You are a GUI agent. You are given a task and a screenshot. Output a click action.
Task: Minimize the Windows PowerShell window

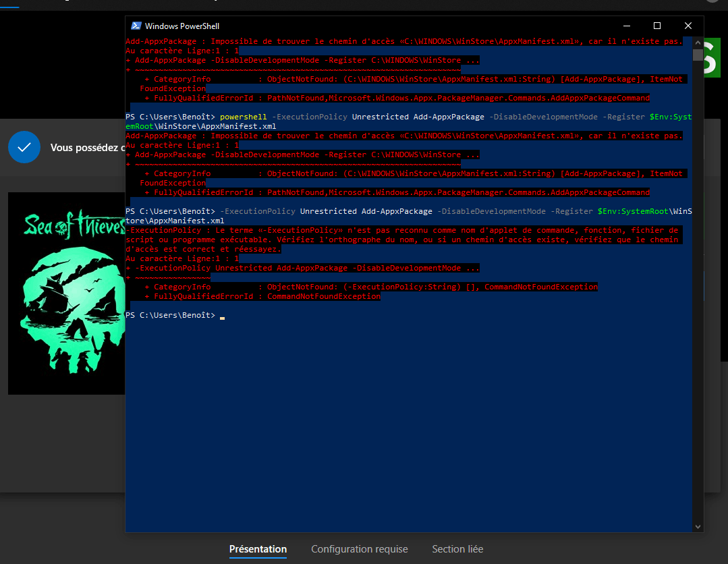(626, 26)
